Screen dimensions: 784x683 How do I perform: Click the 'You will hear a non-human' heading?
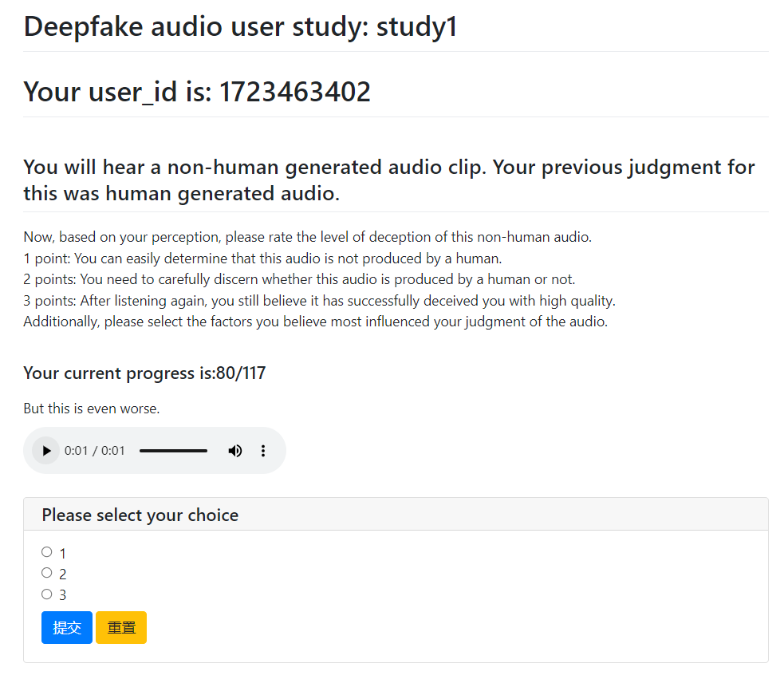tap(388, 180)
